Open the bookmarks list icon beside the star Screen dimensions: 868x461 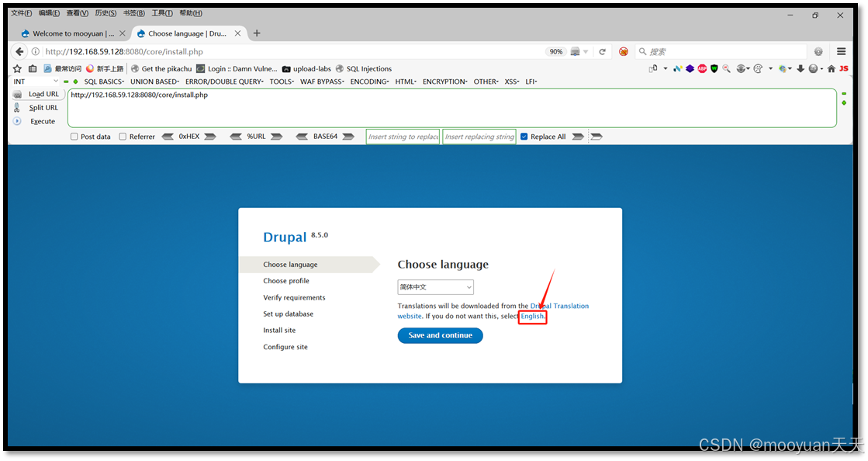[33, 69]
